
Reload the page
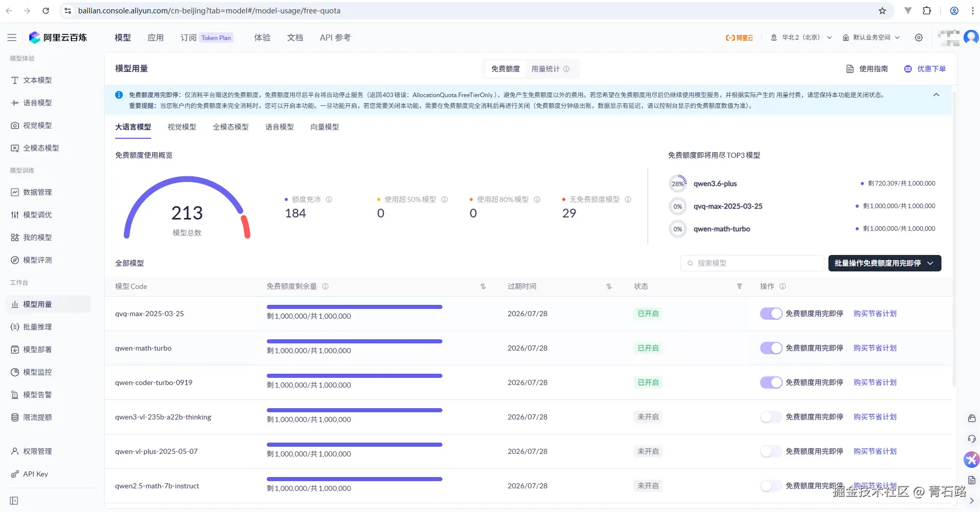(46, 11)
